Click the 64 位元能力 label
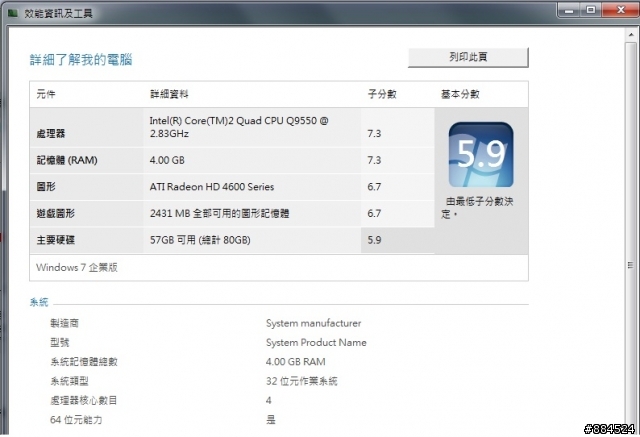640x437 pixels. pyautogui.click(x=76, y=419)
